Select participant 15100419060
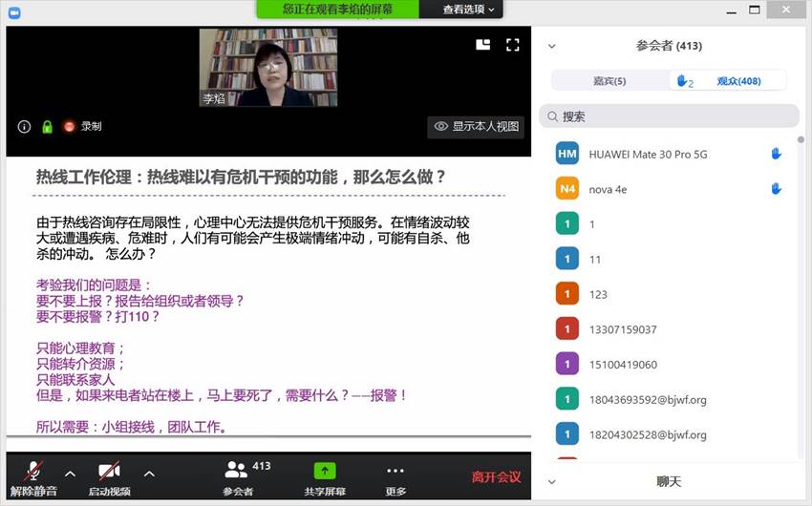812x506 pixels. coord(671,365)
